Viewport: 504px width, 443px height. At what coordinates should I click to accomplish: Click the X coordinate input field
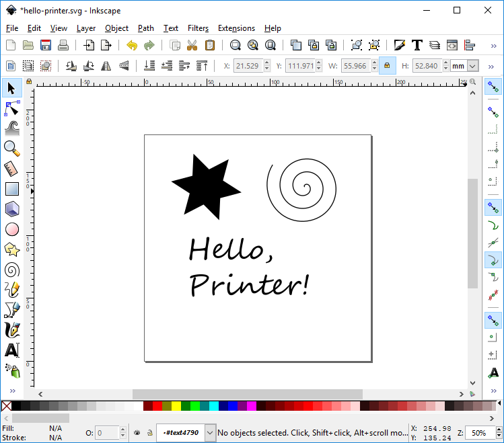tap(248, 66)
